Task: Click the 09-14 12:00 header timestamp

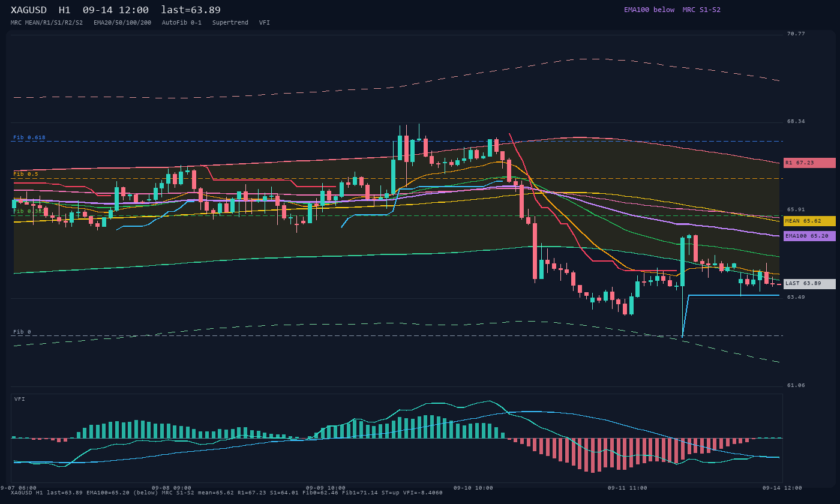Action: tap(116, 10)
